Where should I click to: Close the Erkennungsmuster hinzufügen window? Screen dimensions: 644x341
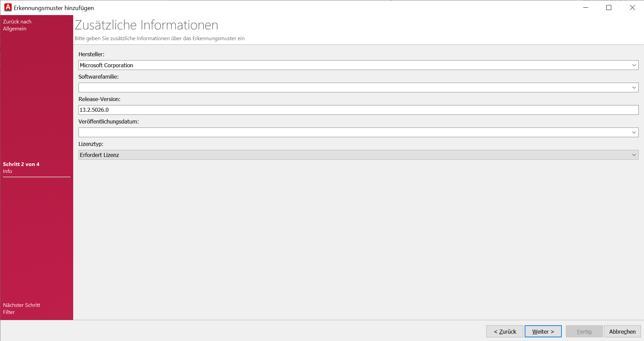click(632, 8)
